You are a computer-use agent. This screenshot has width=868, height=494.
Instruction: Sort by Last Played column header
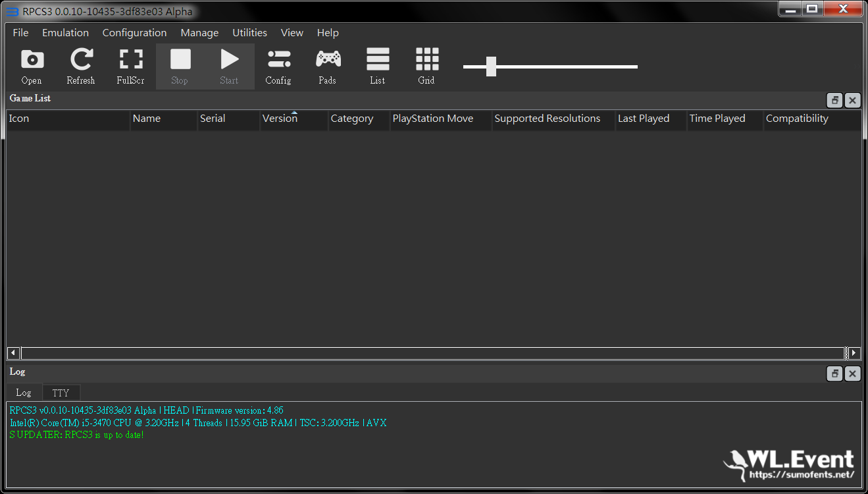tap(651, 119)
